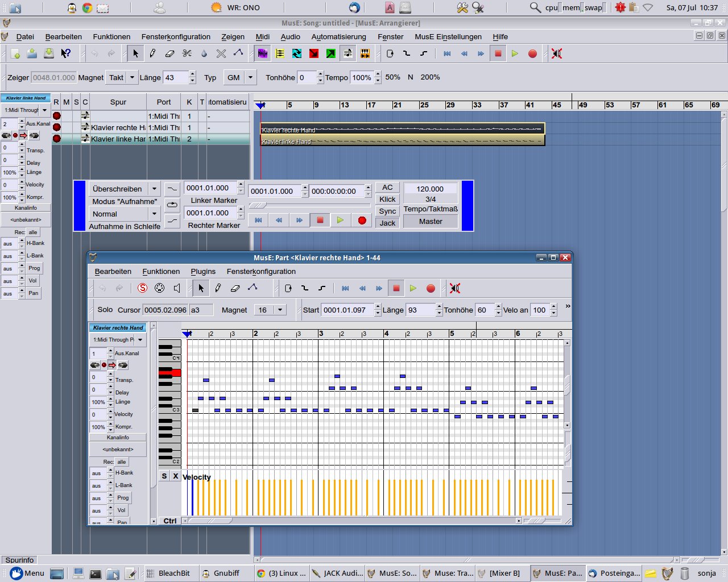Screen dimensions: 728x582
Task: Select the eraser tool in main toolbar
Action: [169, 53]
